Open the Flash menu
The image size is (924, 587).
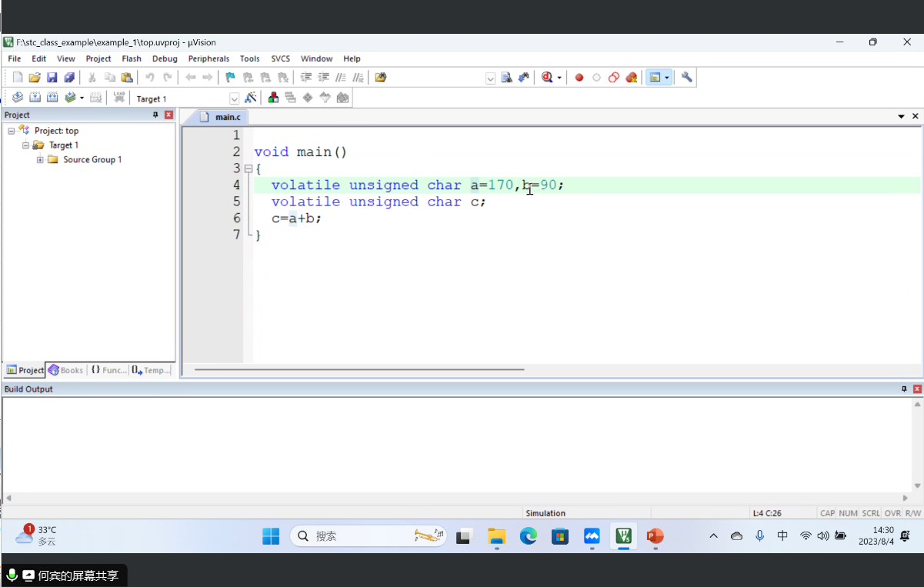[132, 58]
